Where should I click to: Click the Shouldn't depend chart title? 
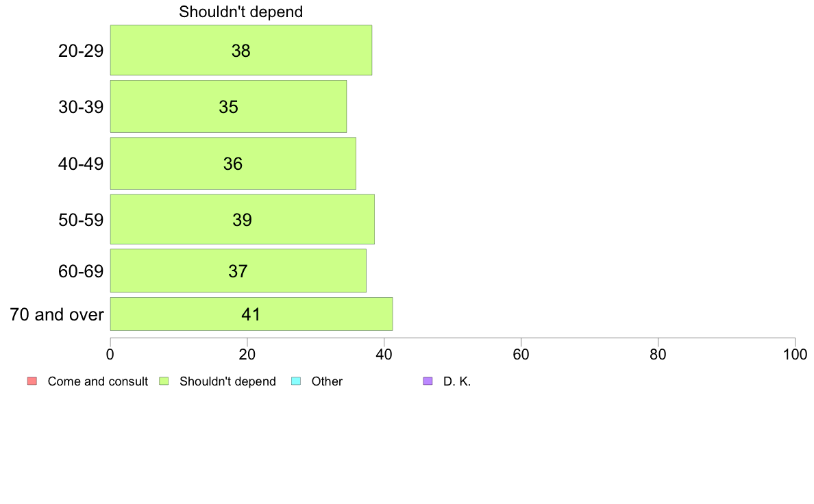coord(241,12)
